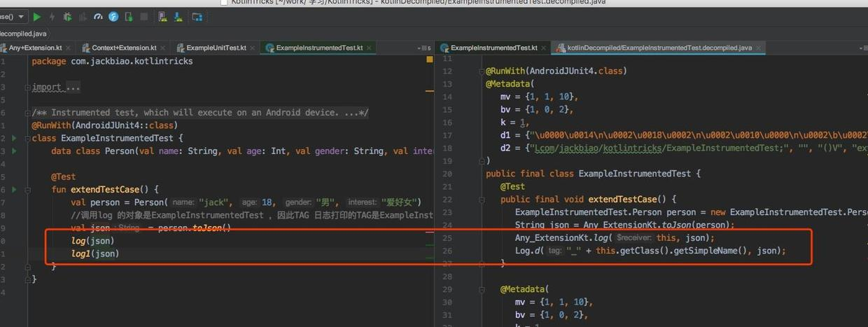
Task: Click the Apply Changes lightning icon
Action: [52, 17]
